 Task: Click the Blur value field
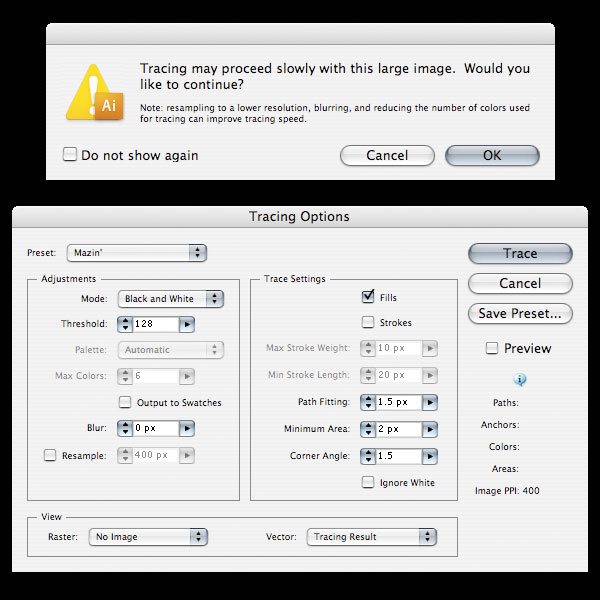155,428
